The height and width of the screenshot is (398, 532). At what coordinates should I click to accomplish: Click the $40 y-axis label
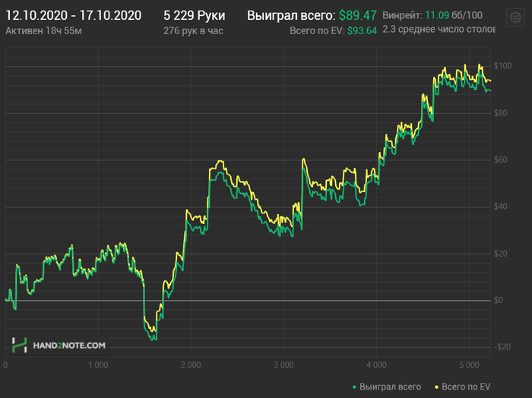point(501,207)
